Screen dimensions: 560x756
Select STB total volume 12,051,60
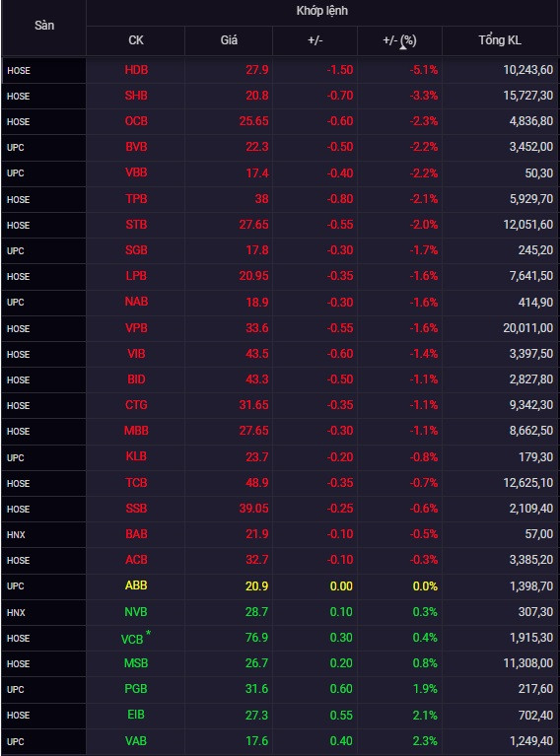point(528,225)
